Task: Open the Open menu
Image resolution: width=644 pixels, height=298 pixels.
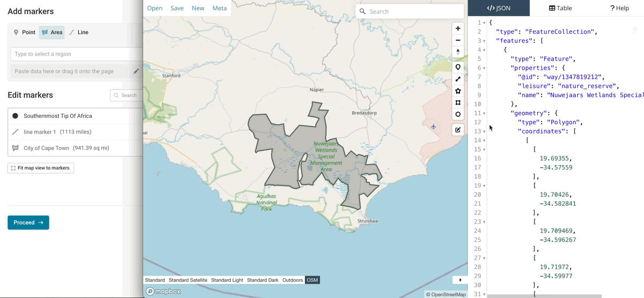Action: [x=155, y=8]
